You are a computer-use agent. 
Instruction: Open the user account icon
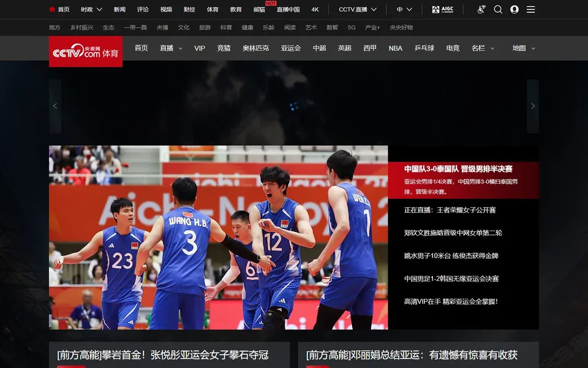[514, 9]
